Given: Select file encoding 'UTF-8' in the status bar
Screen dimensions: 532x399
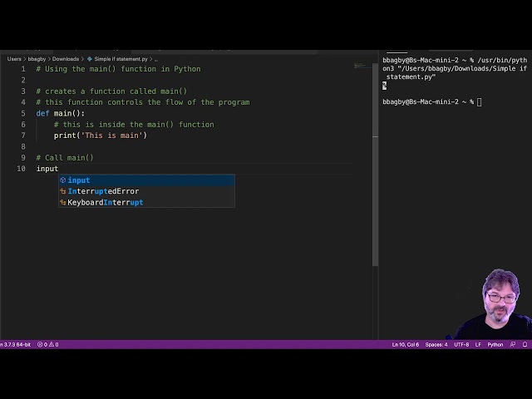Looking at the screenshot, I should click(461, 344).
